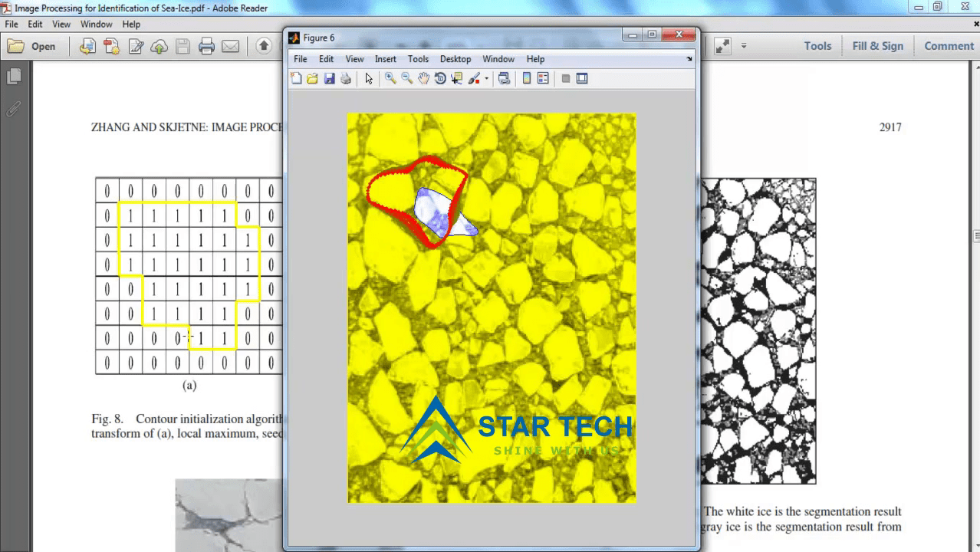Select the Zoom In tool in Figure 6
Image resolution: width=980 pixels, height=552 pixels.
point(391,77)
